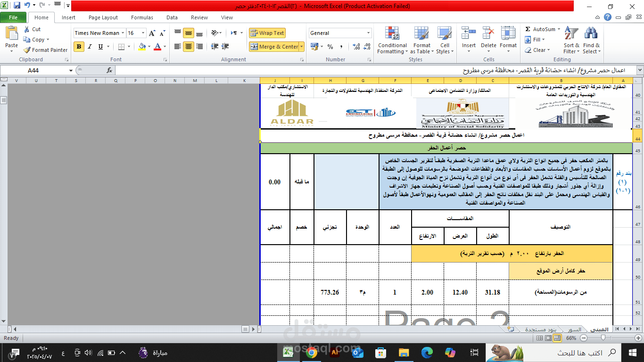Click the AutoSum sigma icon
Image resolution: width=644 pixels, height=362 pixels.
pos(528,29)
